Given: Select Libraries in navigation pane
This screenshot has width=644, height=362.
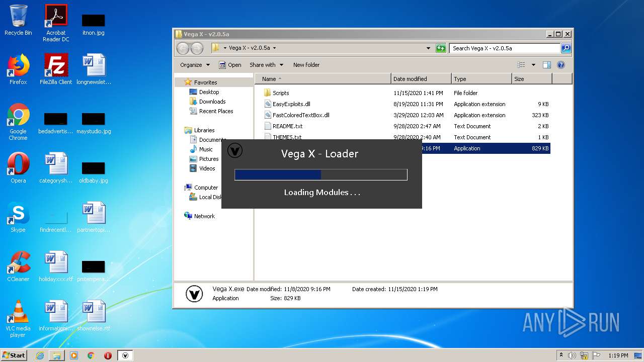Looking at the screenshot, I should pos(204,130).
